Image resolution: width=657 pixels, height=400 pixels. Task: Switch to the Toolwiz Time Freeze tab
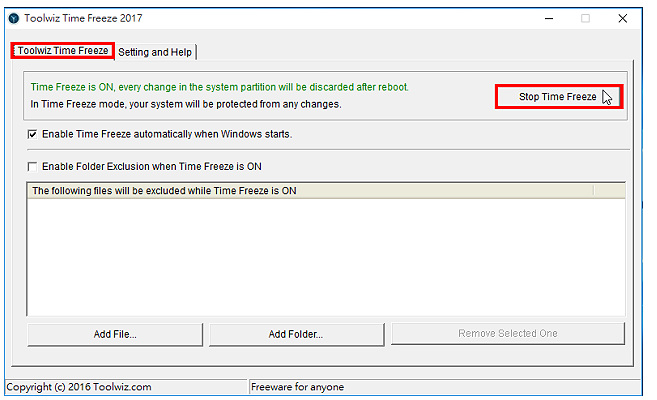click(62, 51)
